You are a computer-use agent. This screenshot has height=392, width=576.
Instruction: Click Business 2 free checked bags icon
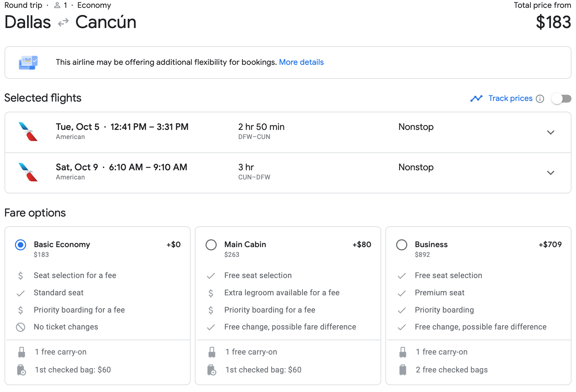[403, 370]
